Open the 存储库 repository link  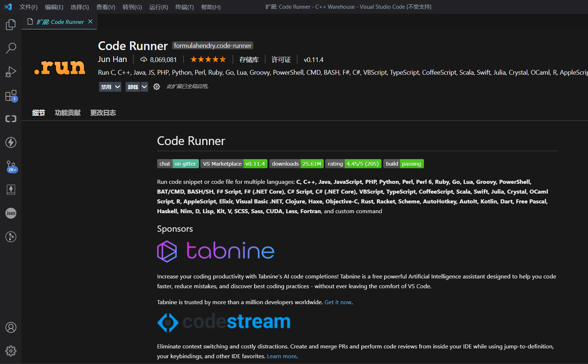click(x=249, y=59)
